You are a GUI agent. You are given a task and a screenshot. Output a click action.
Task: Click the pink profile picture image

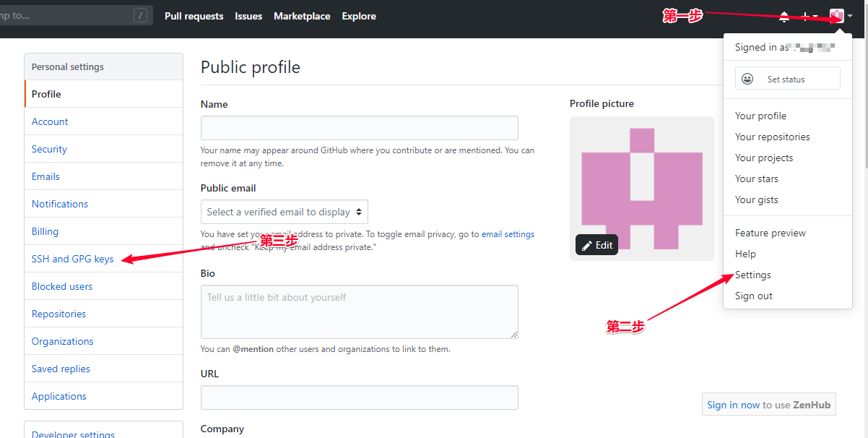pos(641,181)
